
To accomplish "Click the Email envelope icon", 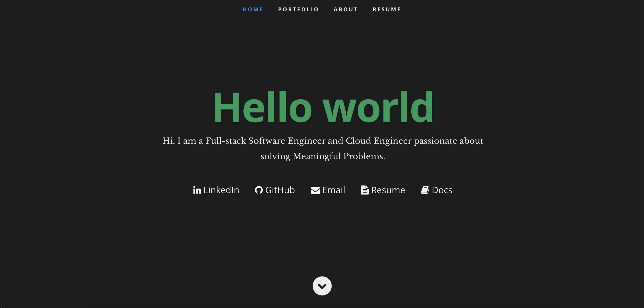I will click(x=315, y=191).
